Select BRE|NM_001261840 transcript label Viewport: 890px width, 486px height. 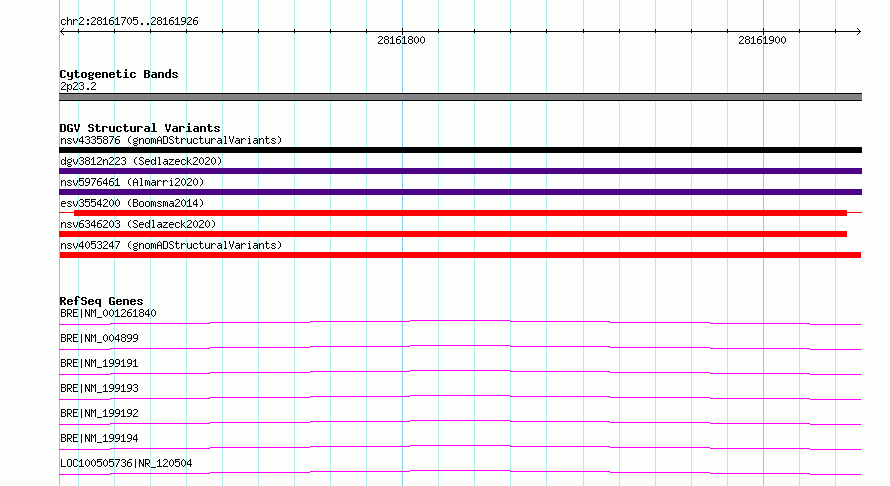108,313
